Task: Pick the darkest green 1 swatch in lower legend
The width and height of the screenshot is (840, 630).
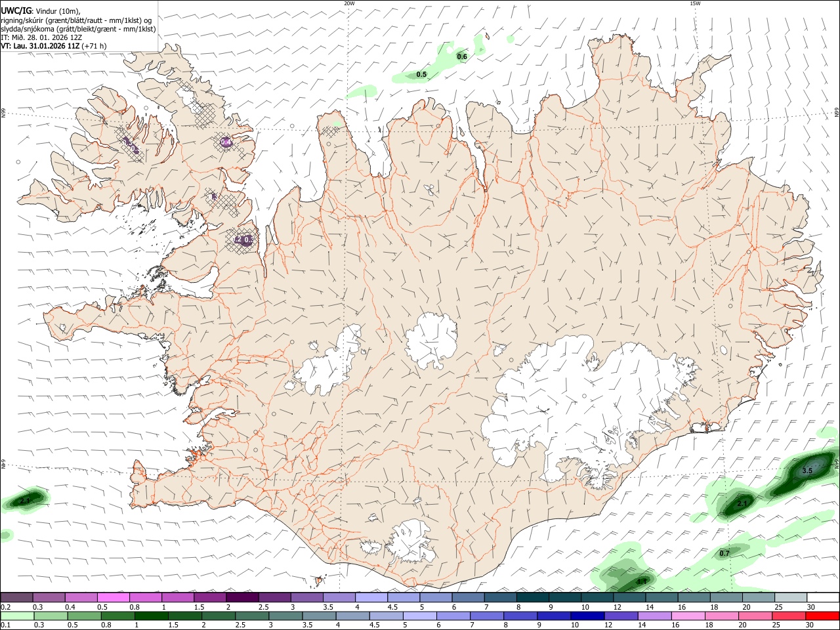Action: (x=152, y=616)
